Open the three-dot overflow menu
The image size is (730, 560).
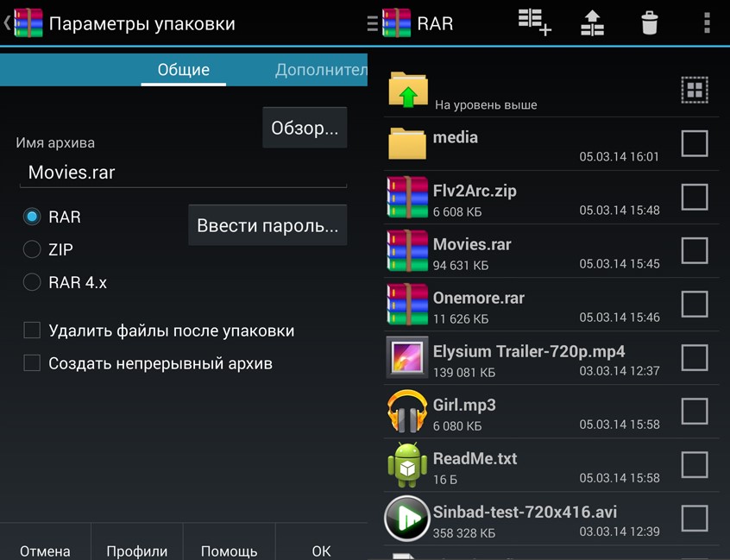[x=707, y=22]
